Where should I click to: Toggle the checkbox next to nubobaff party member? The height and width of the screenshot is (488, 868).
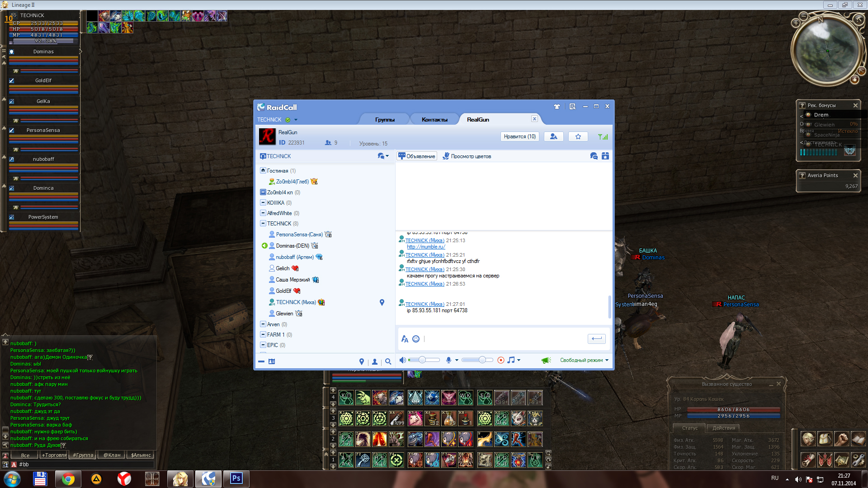tap(12, 160)
